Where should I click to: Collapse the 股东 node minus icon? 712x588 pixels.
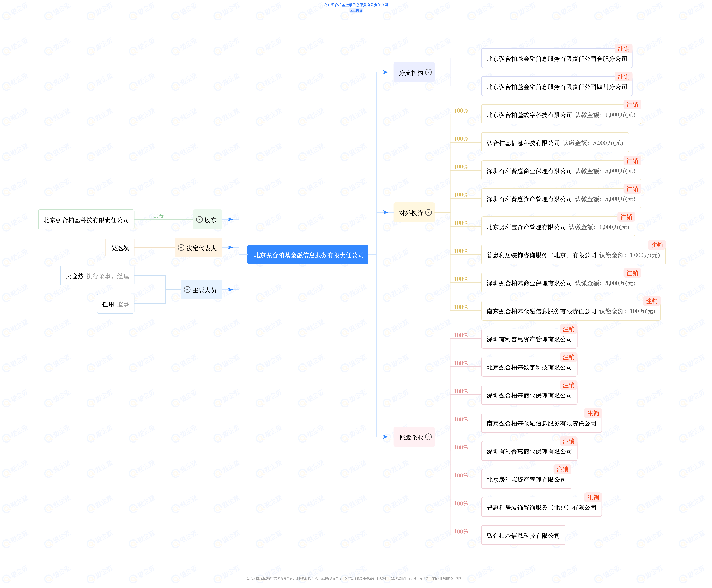coord(199,220)
